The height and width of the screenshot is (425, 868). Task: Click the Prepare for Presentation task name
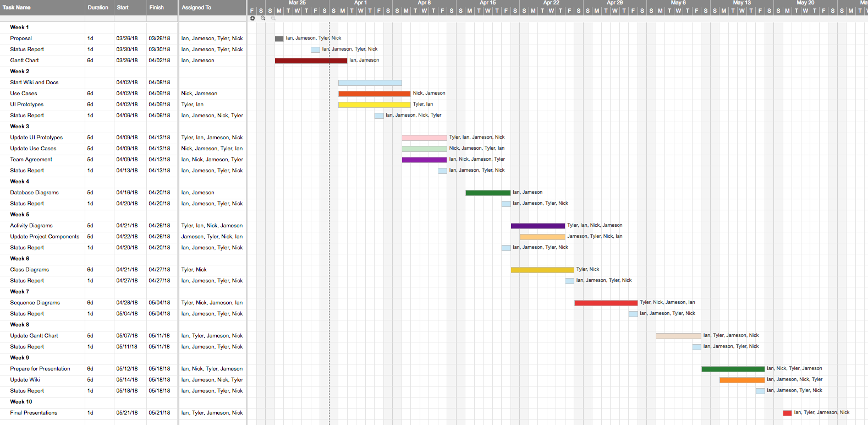(40, 369)
